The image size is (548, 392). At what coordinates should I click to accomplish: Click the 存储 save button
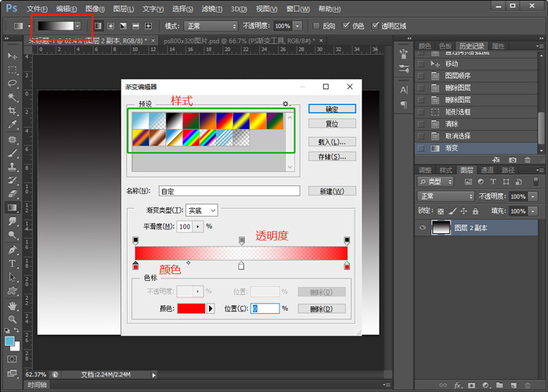[x=332, y=156]
